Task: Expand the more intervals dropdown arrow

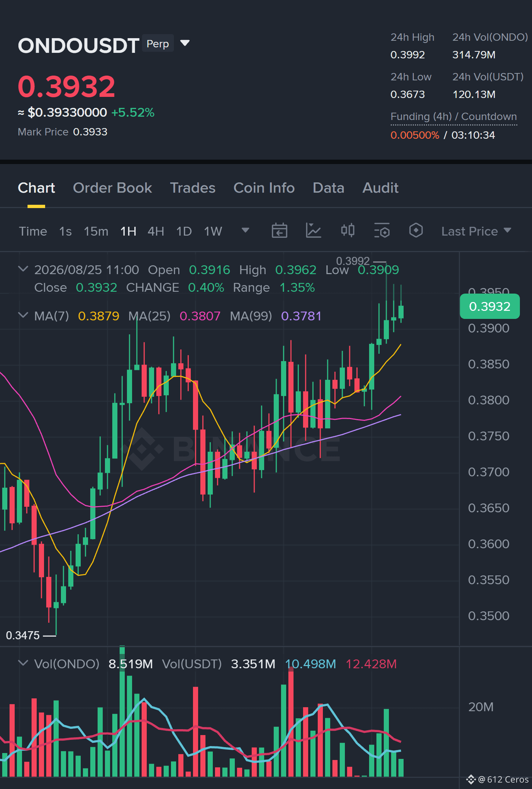Action: point(245,230)
